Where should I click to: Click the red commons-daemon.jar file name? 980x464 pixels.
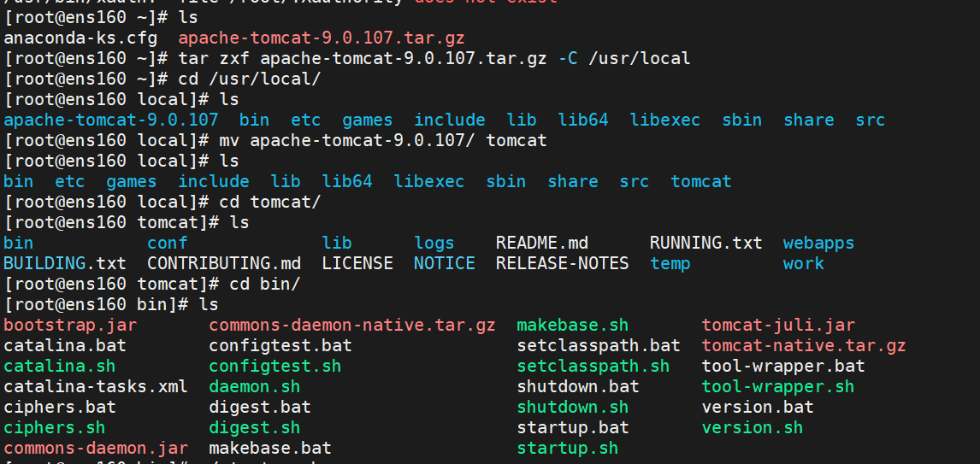[96, 449]
